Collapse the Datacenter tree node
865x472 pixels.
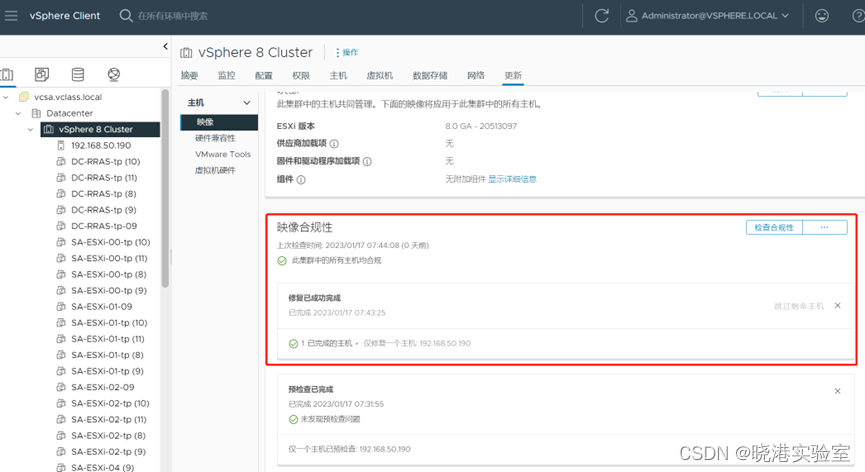point(18,113)
